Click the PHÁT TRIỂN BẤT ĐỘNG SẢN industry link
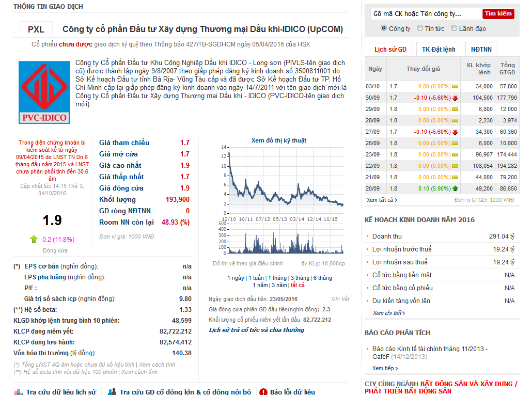This screenshot has height=395, width=532. [408, 391]
